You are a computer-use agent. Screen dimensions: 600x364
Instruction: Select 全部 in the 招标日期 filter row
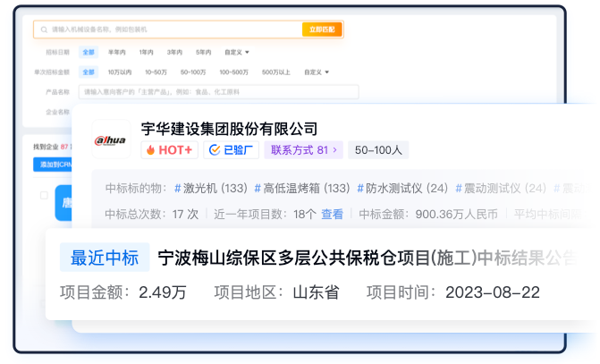(x=88, y=53)
